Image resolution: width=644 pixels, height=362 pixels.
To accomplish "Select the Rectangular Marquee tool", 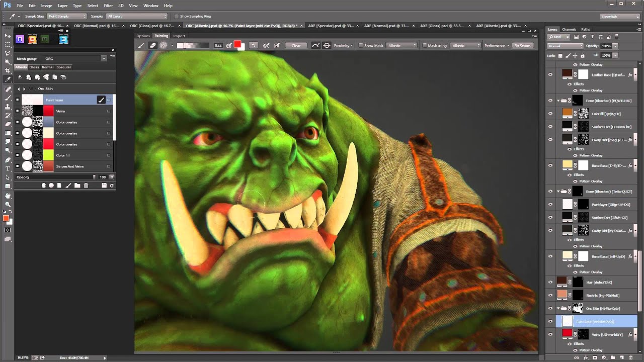I will click(x=8, y=44).
